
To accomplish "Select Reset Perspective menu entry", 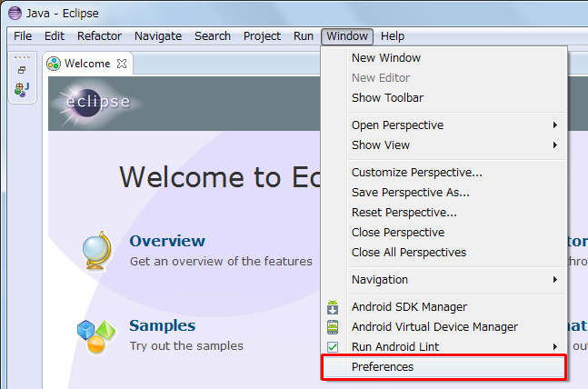I will click(404, 213).
